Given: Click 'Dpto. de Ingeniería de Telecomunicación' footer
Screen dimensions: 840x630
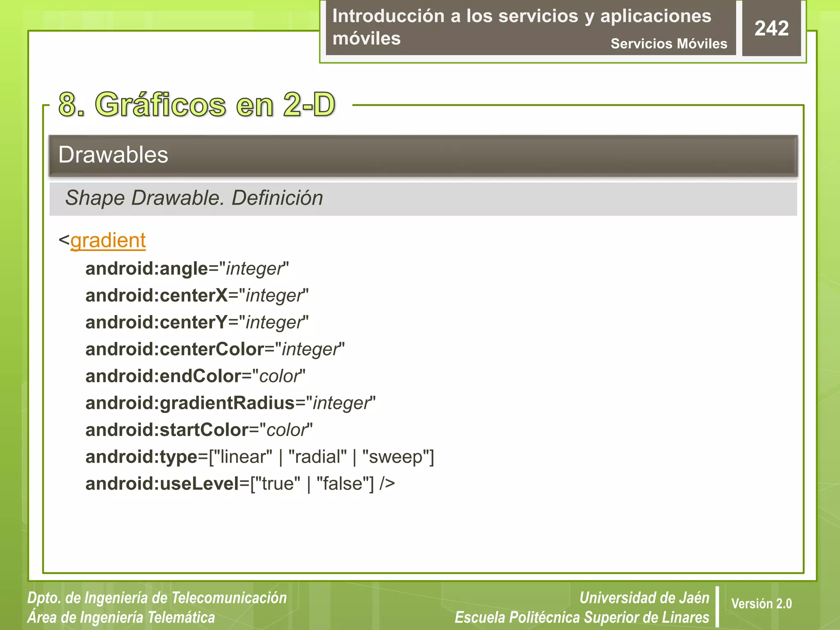Looking at the screenshot, I should [x=157, y=598].
